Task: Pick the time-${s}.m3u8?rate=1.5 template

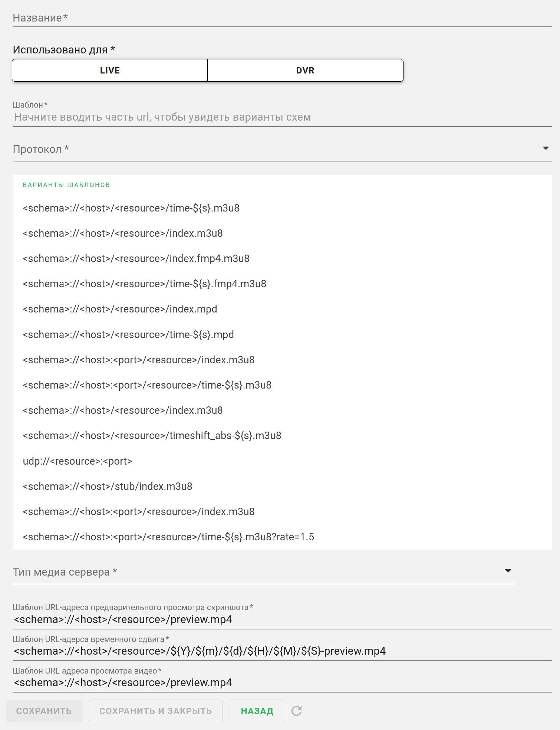Action: point(168,537)
